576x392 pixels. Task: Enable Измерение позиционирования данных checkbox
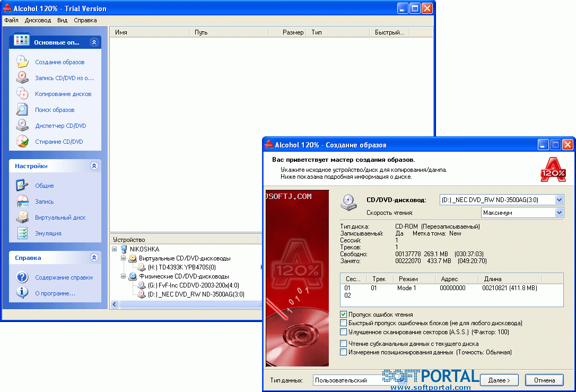click(344, 352)
